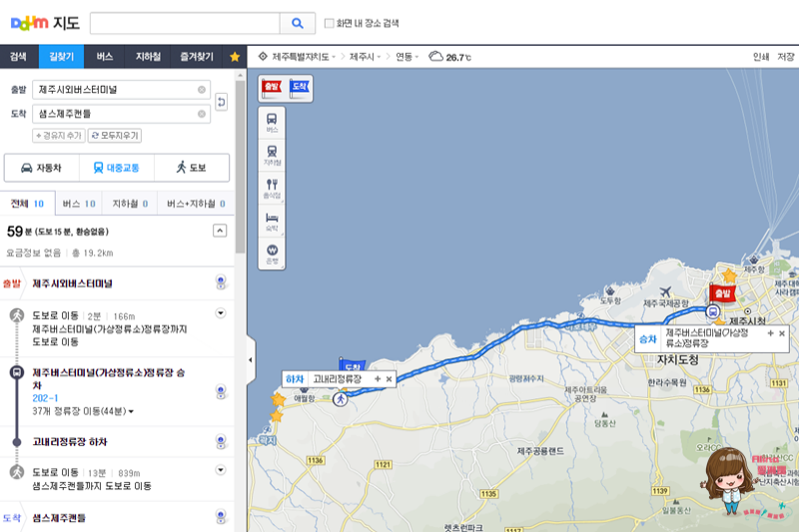Image resolution: width=799 pixels, height=532 pixels.
Task: Click 모두지우기 button
Action: 115,136
